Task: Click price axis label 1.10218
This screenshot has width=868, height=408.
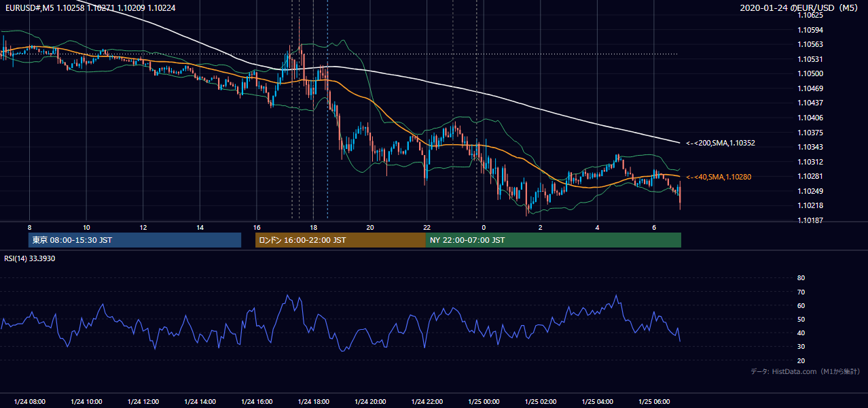Action: [x=810, y=205]
